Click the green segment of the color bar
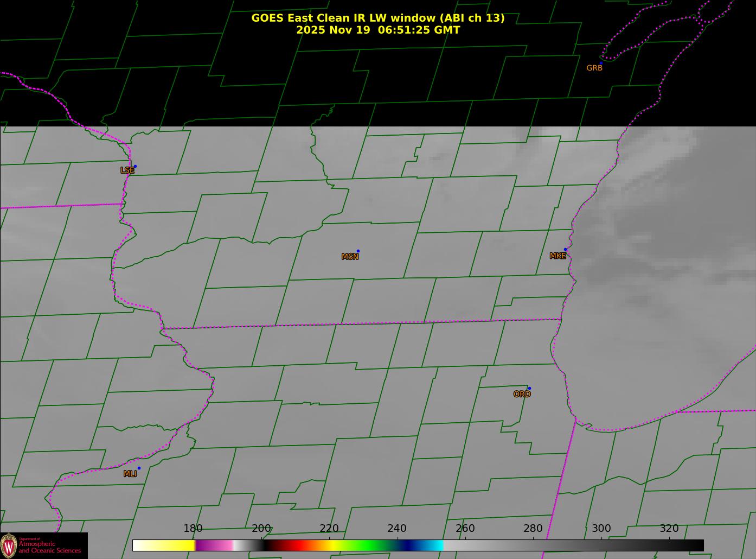 (x=366, y=545)
